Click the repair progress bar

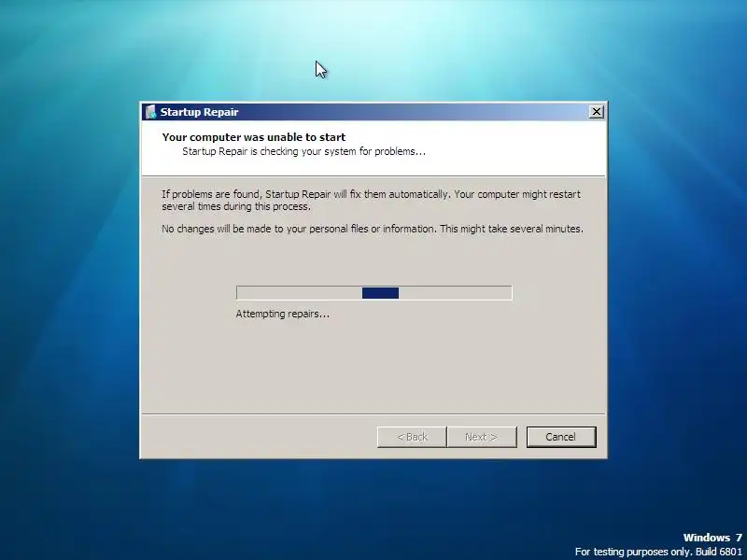coord(374,293)
